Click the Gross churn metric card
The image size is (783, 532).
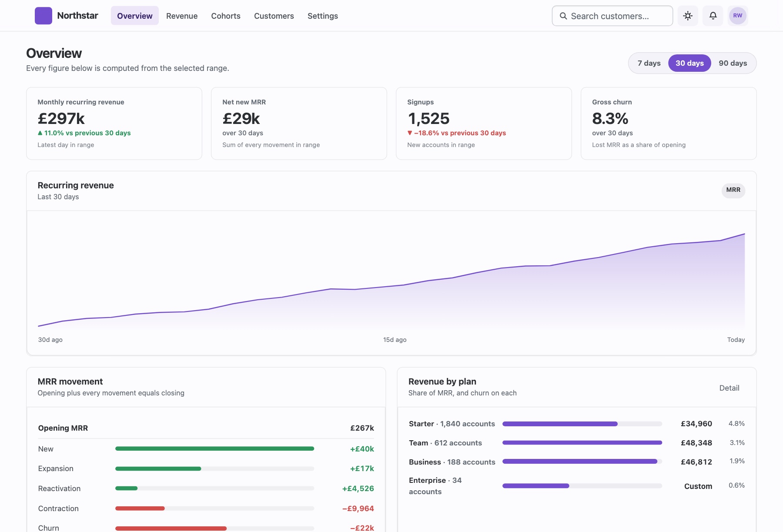pyautogui.click(x=669, y=124)
